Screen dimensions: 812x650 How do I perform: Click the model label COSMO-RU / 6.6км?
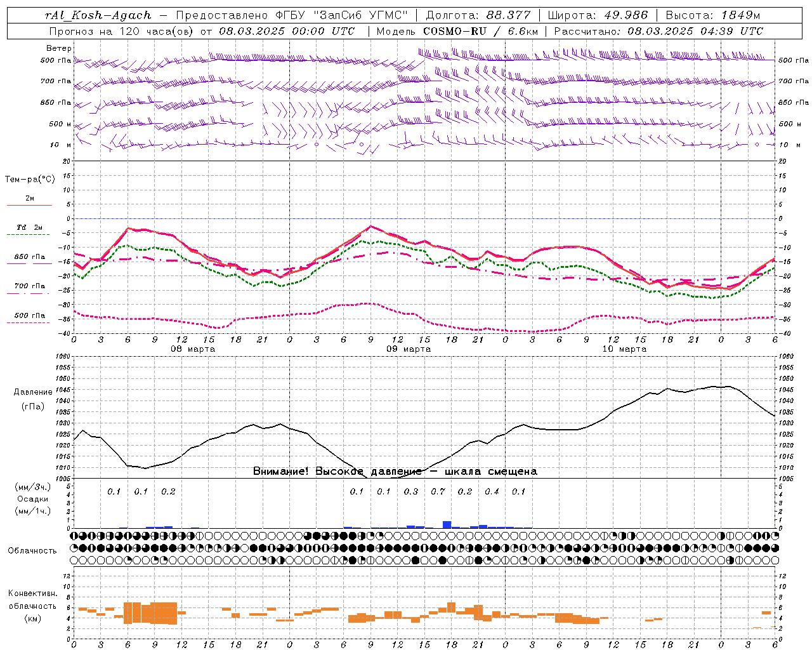pos(481,31)
